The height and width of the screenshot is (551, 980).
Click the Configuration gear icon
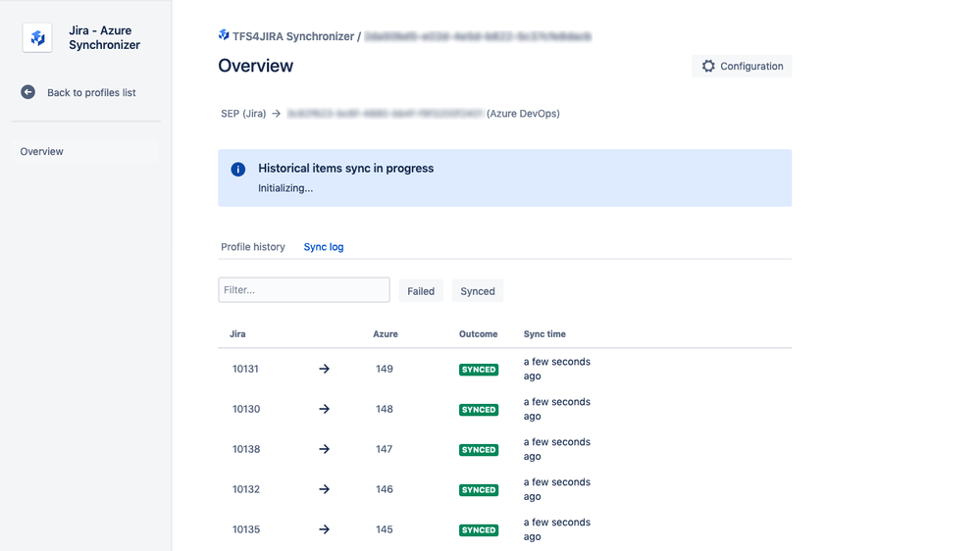point(707,67)
